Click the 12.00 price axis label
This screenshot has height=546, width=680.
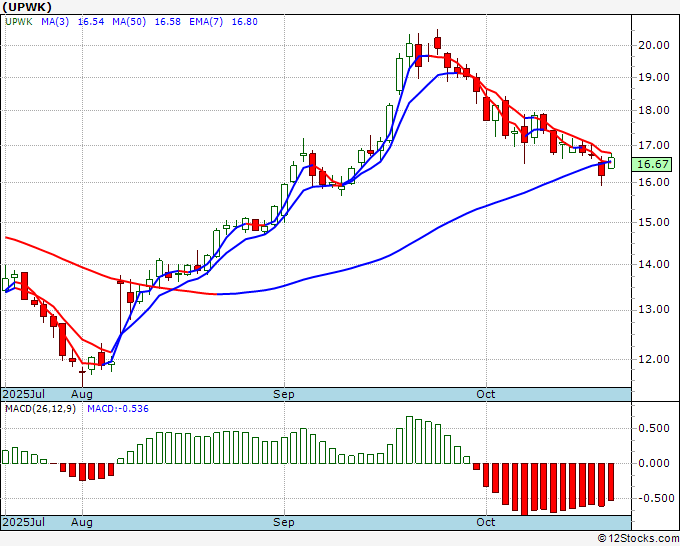tap(654, 359)
